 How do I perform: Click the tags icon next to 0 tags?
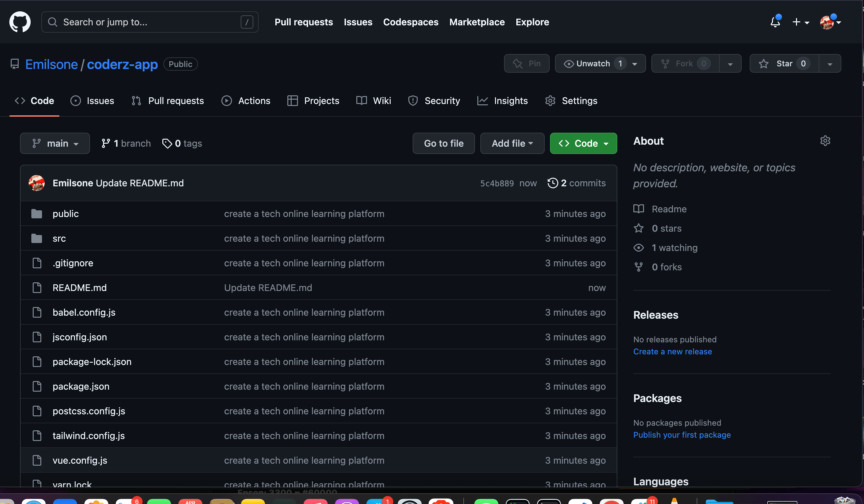click(x=167, y=143)
